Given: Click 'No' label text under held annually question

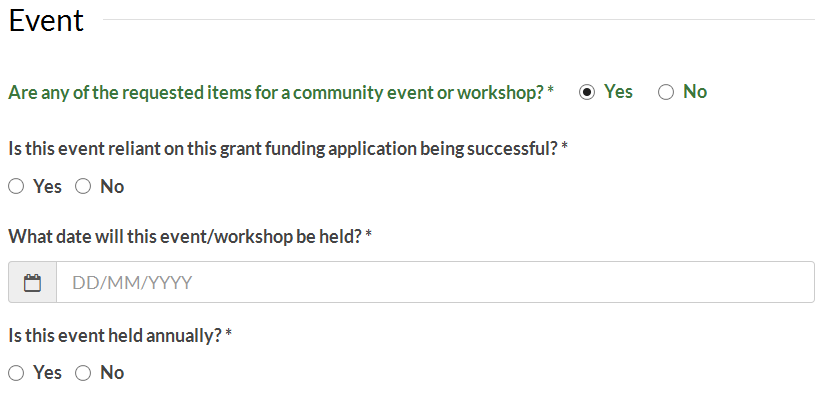Looking at the screenshot, I should click(112, 373).
